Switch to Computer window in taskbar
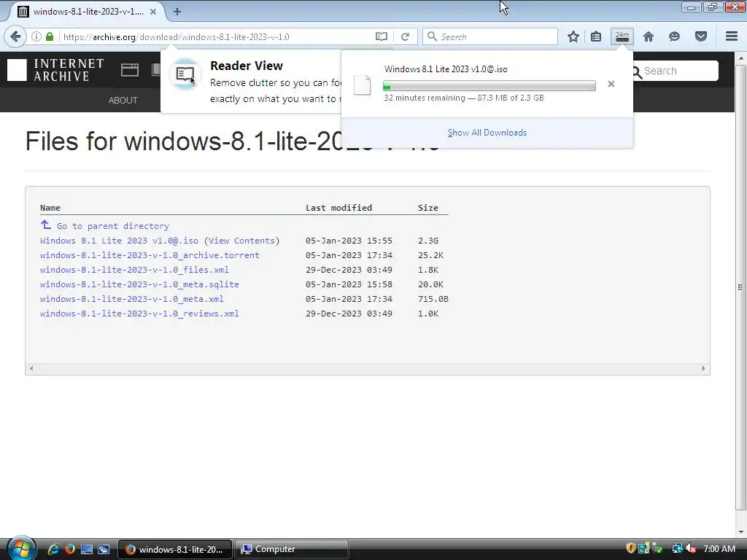This screenshot has width=747, height=560. (x=292, y=549)
